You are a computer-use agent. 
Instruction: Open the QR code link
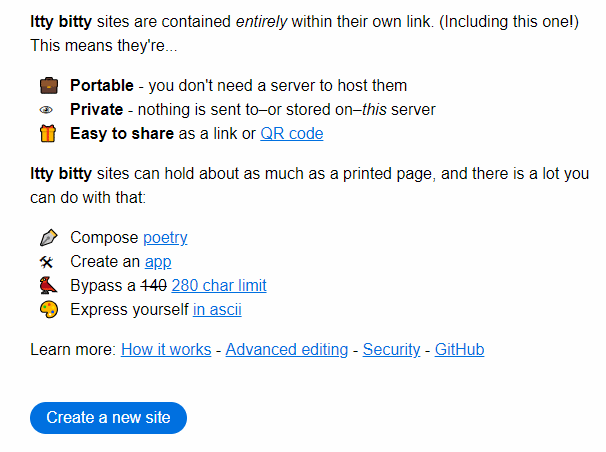click(x=292, y=134)
